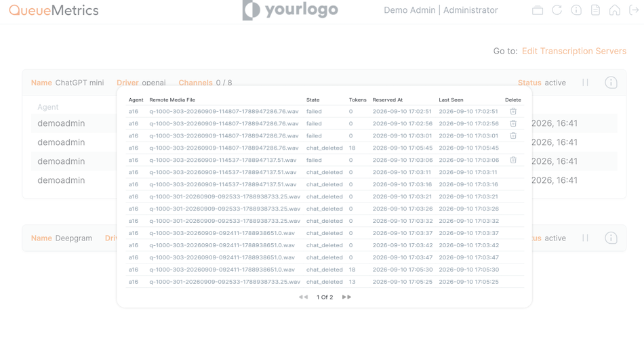Go to the next page of jobs

click(x=346, y=297)
